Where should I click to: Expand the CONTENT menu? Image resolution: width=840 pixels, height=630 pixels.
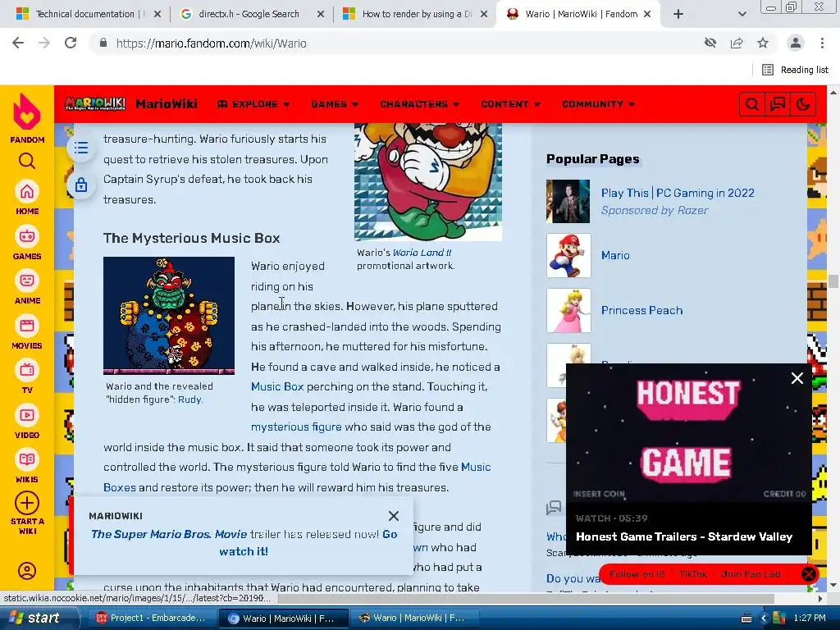pos(510,104)
